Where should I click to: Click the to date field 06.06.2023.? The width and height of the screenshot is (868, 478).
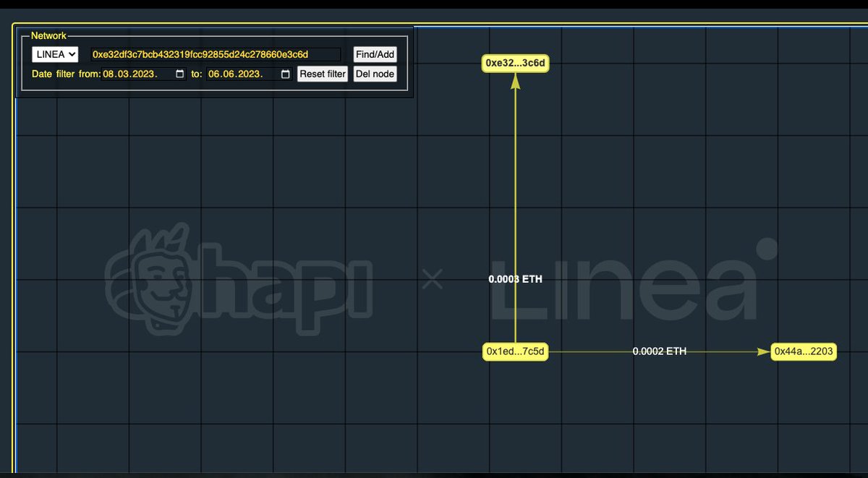pos(250,74)
